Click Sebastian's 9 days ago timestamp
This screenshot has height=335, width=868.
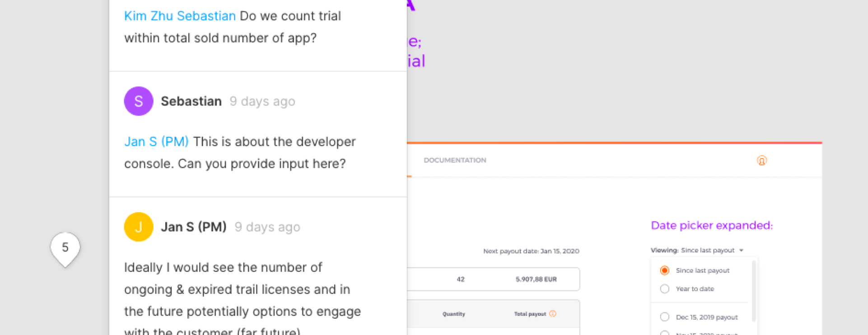tap(262, 101)
